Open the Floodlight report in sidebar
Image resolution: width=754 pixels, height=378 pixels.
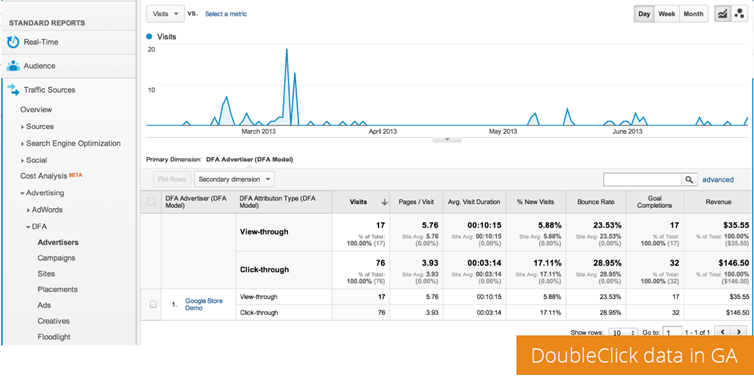54,337
